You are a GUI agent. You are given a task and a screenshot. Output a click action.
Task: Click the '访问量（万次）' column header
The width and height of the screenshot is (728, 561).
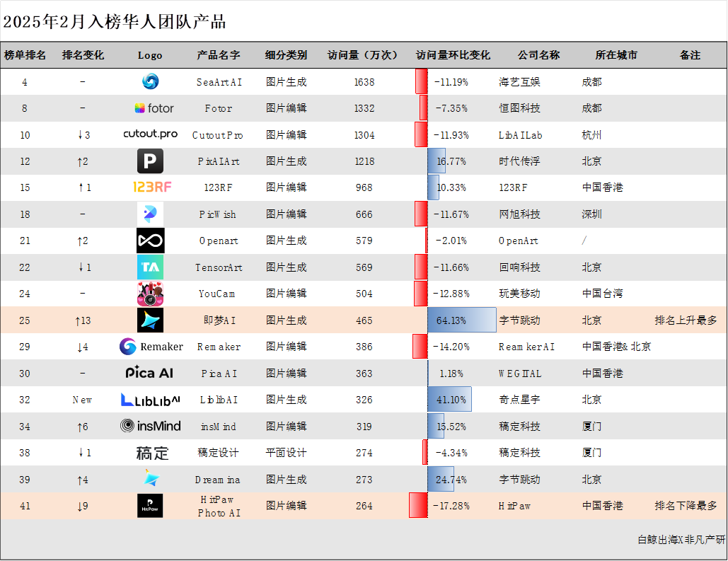[363, 55]
